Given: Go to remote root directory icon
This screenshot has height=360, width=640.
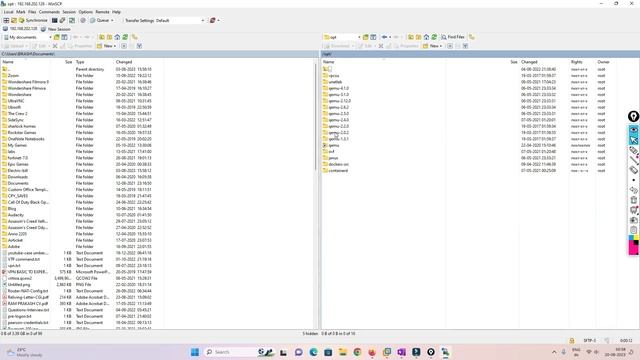Looking at the screenshot, I should click(x=418, y=37).
